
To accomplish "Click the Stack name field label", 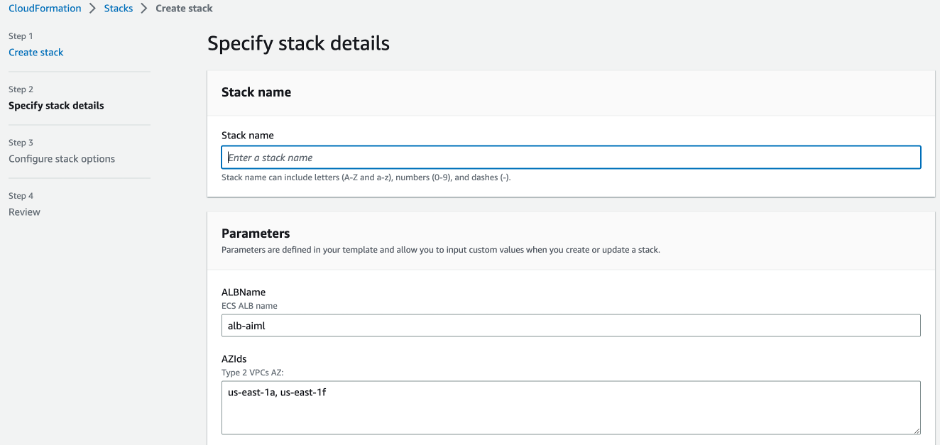I will click(x=247, y=135).
